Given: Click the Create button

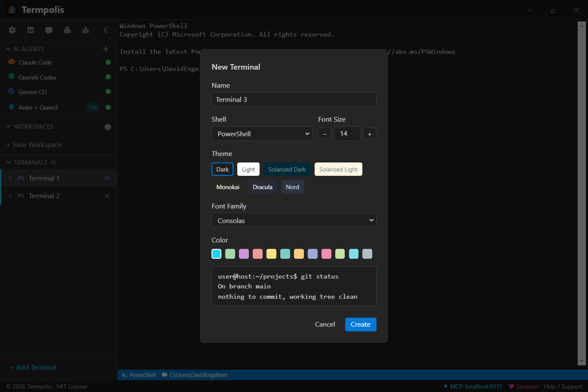Looking at the screenshot, I should tap(360, 324).
